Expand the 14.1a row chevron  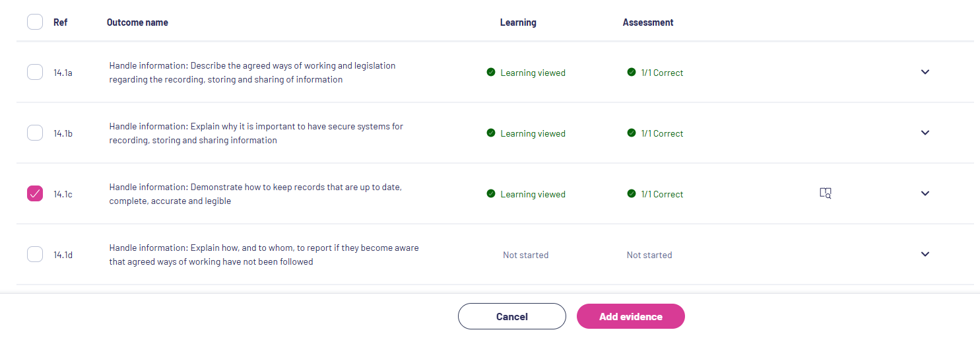[925, 72]
